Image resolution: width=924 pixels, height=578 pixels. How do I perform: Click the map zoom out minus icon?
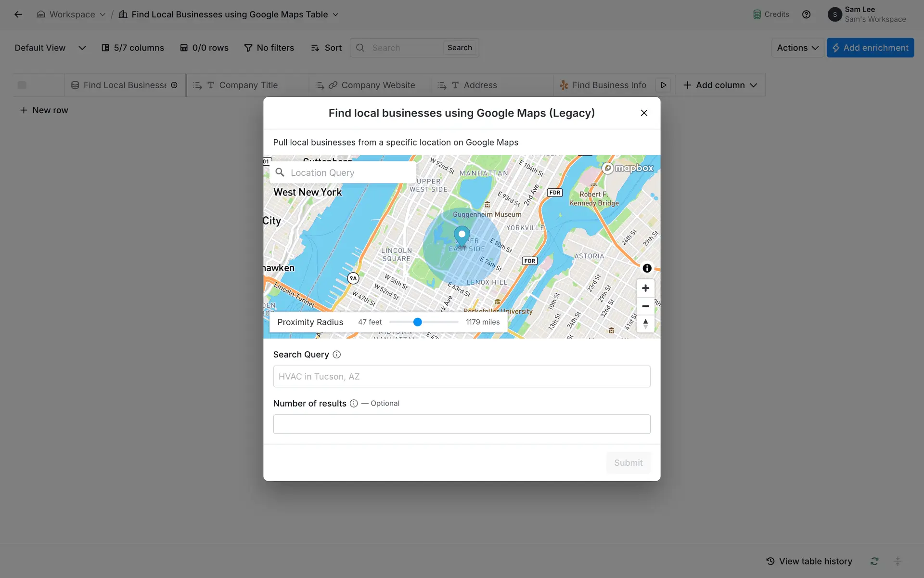[x=645, y=306]
